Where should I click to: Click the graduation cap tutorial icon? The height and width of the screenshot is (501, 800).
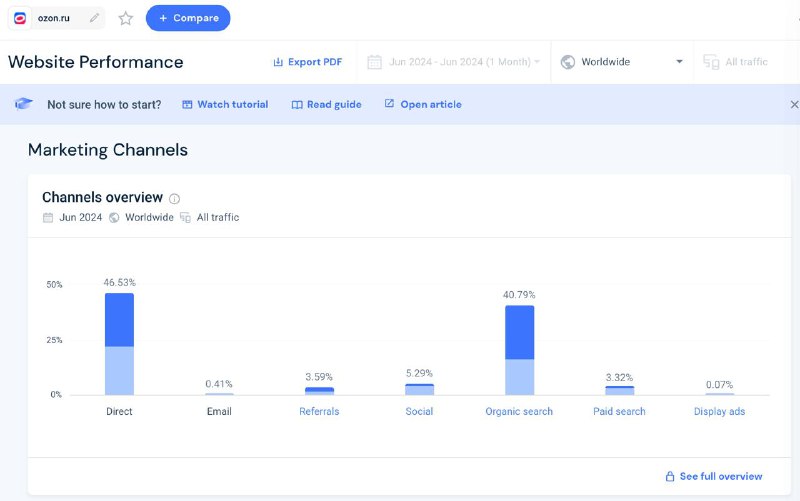23,104
